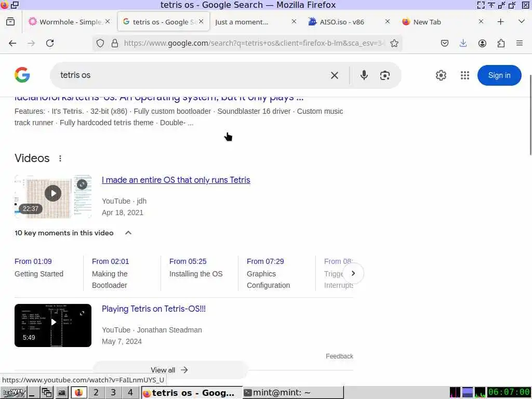Expand list all tabs chevron

[522, 21]
